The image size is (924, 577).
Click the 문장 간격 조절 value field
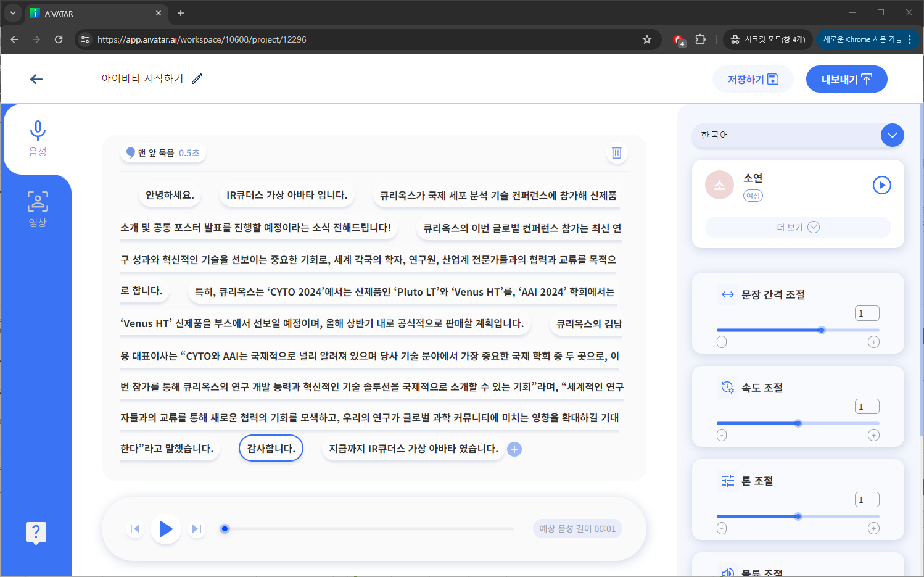(867, 313)
